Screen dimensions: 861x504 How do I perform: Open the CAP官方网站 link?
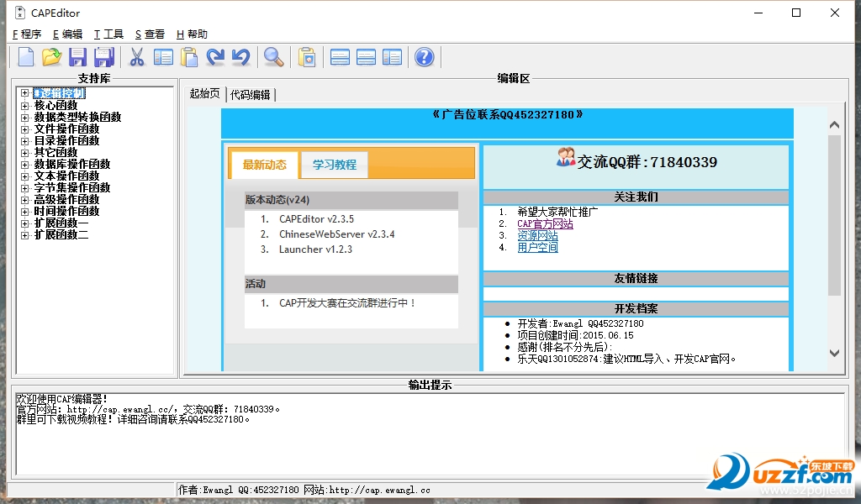(545, 223)
